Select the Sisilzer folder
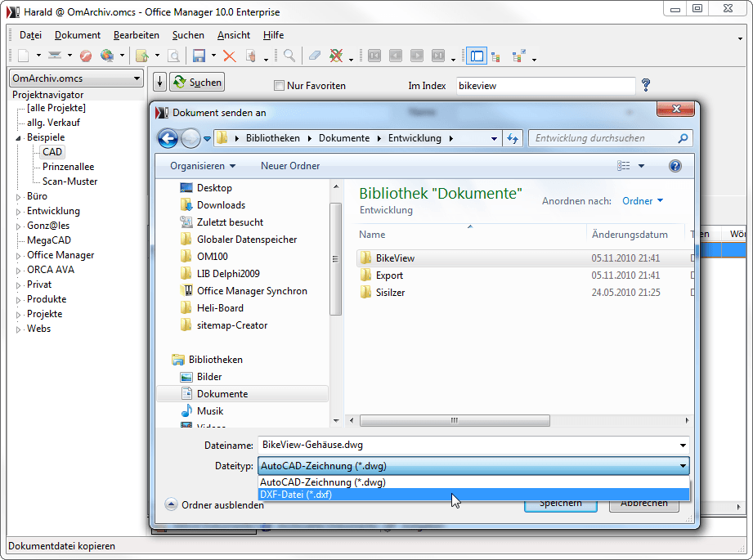The image size is (753, 560). 390,293
